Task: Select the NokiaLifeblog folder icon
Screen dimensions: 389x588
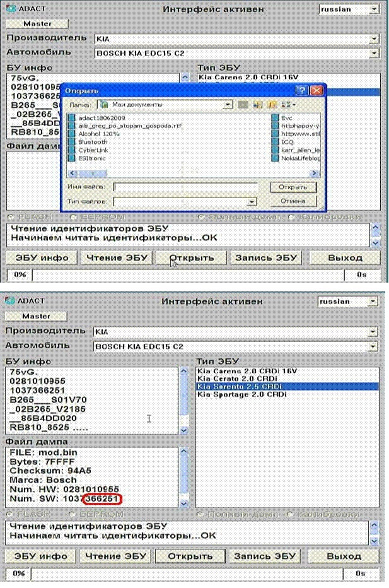Action: [275, 158]
